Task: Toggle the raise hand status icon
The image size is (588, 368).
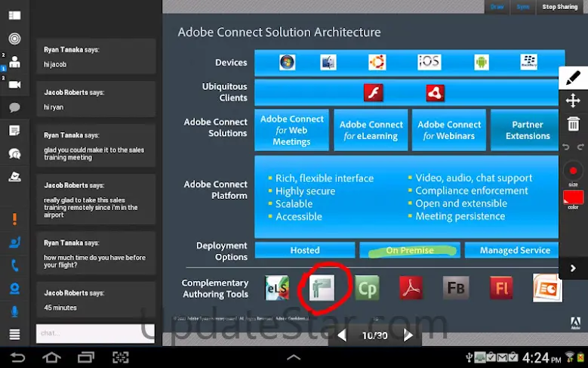Action: [14, 243]
